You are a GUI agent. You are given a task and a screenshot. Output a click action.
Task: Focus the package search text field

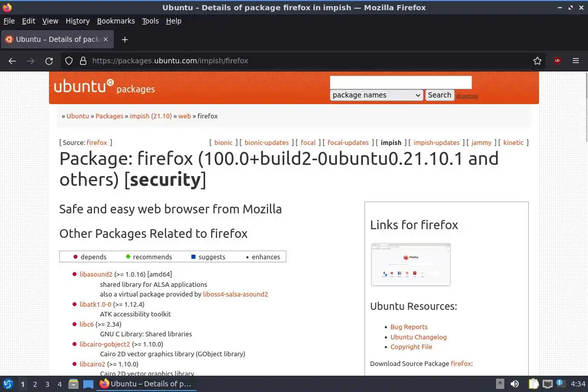point(401,82)
